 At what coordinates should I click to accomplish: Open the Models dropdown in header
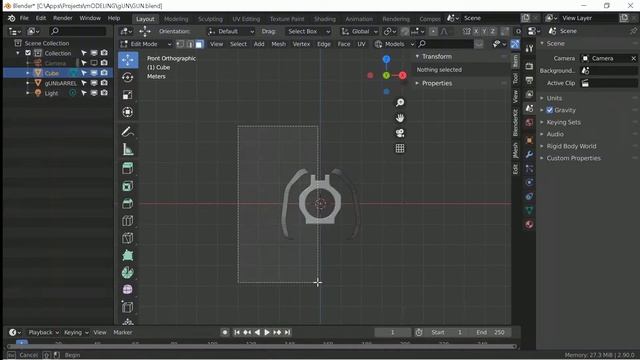click(394, 44)
